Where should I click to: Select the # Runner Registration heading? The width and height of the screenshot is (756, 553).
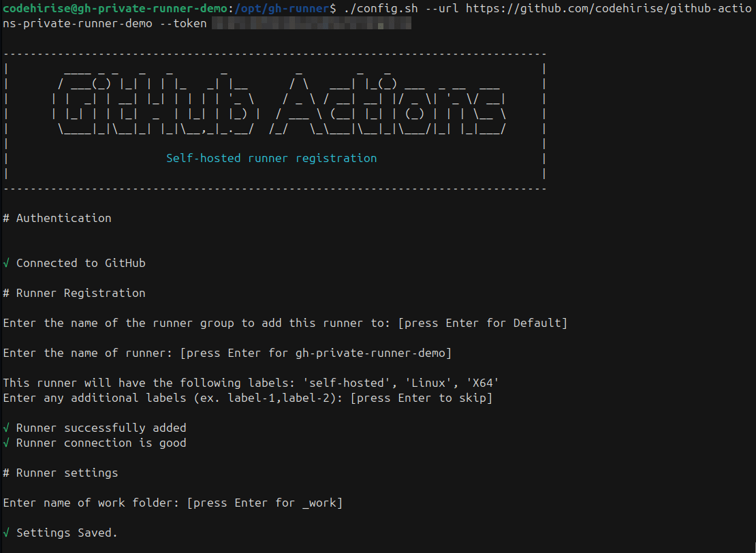74,294
